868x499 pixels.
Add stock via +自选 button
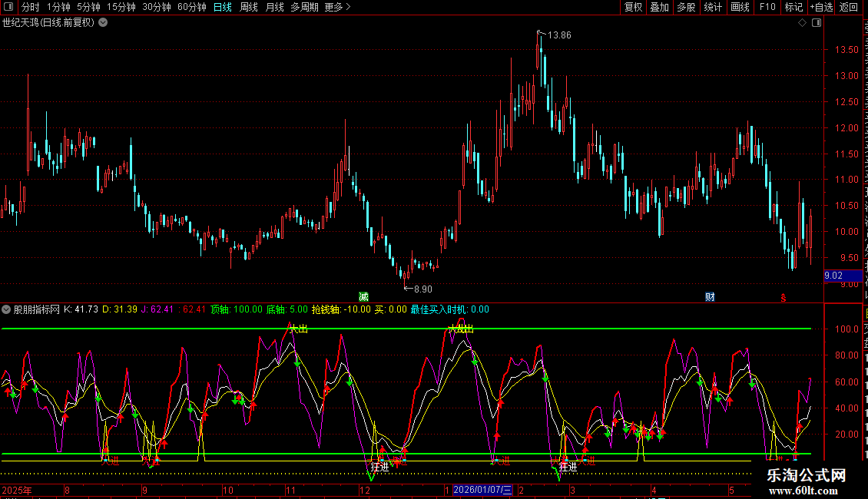pyautogui.click(x=821, y=7)
